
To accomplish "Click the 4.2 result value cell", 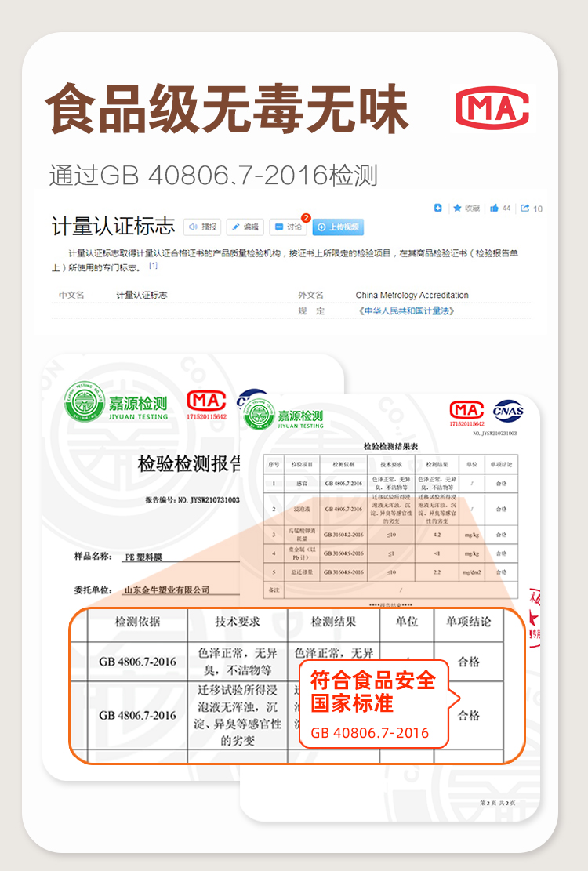I will (437, 535).
